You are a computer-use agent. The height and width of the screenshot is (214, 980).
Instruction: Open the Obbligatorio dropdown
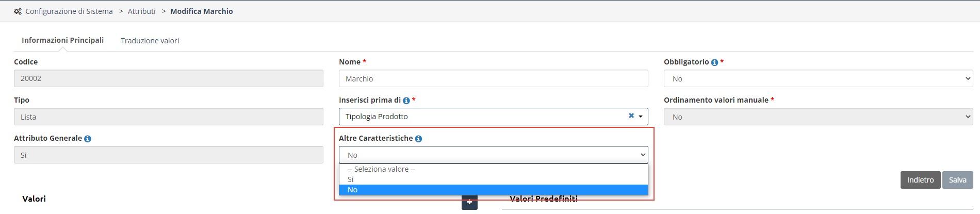click(x=818, y=79)
